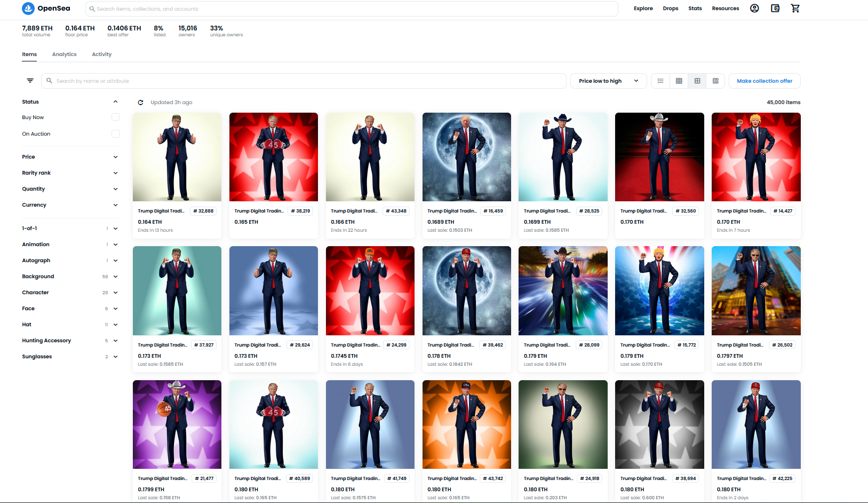This screenshot has width=868, height=503.
Task: Switch to small grid view icon
Action: (x=679, y=81)
